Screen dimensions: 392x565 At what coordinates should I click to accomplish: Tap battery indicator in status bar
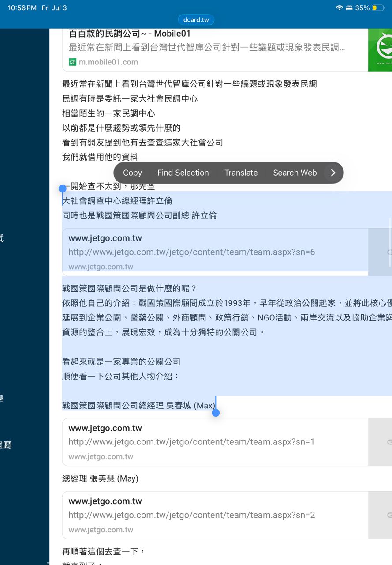[x=378, y=8]
